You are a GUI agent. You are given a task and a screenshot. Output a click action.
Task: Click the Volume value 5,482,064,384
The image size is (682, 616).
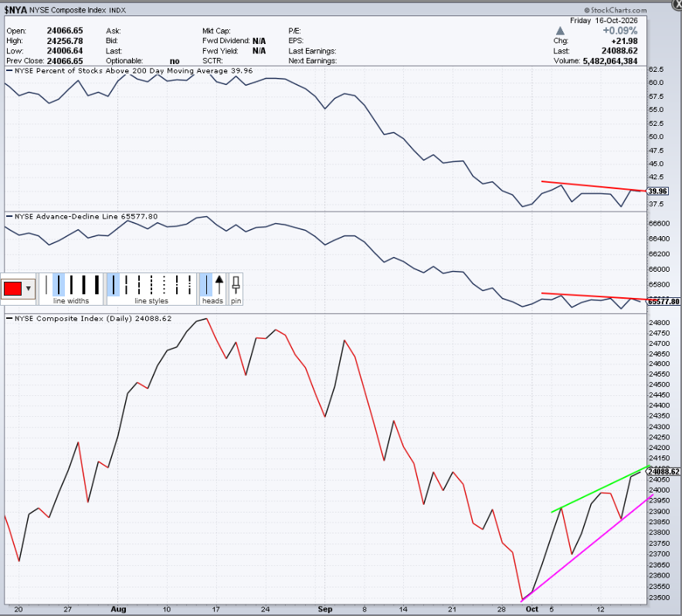coord(610,61)
